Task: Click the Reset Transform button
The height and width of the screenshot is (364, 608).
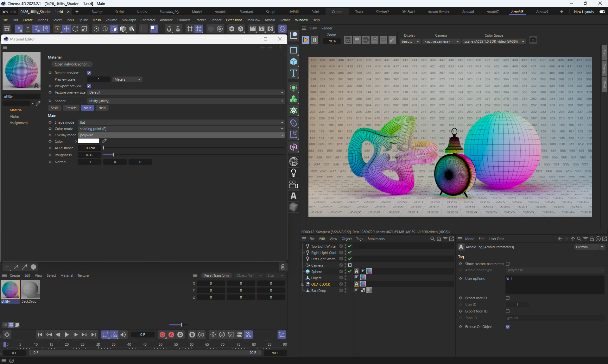Action: [216, 275]
